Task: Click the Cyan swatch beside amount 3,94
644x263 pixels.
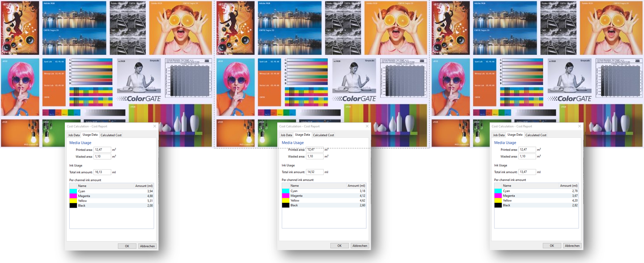Action: (x=73, y=191)
